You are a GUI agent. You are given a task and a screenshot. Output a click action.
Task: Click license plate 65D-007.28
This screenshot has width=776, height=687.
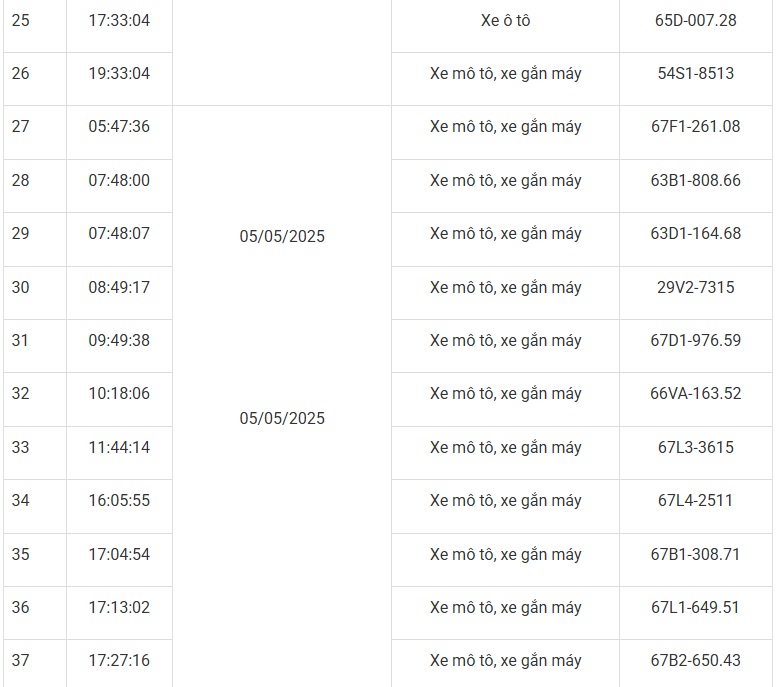coord(695,20)
